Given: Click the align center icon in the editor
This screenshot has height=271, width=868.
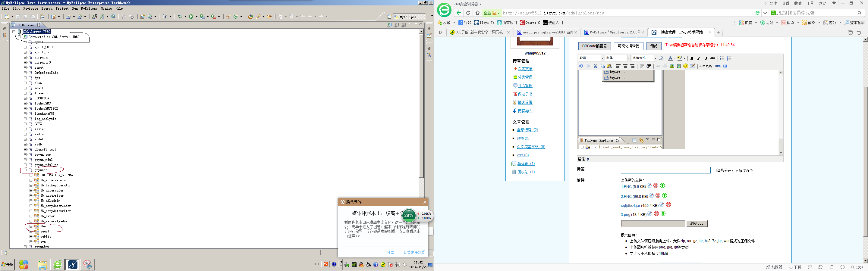Looking at the screenshot, I should tap(625, 66).
